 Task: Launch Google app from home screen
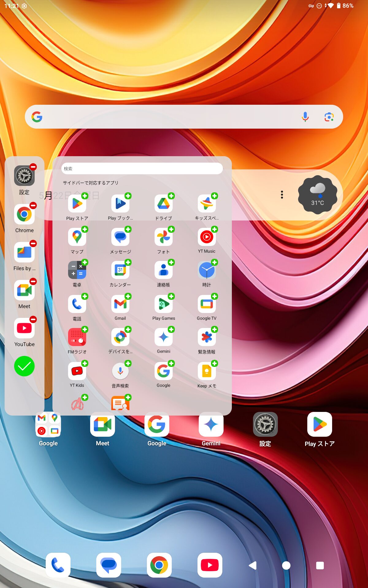pyautogui.click(x=157, y=424)
